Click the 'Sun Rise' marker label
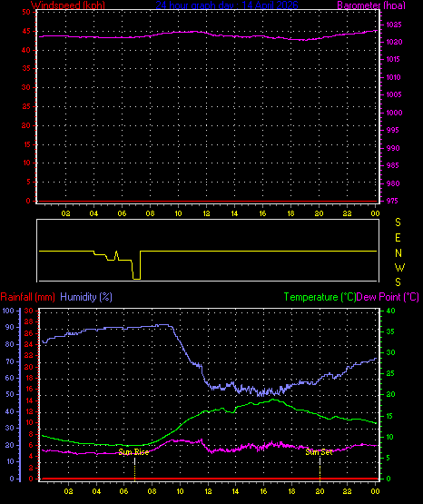 tap(133, 452)
